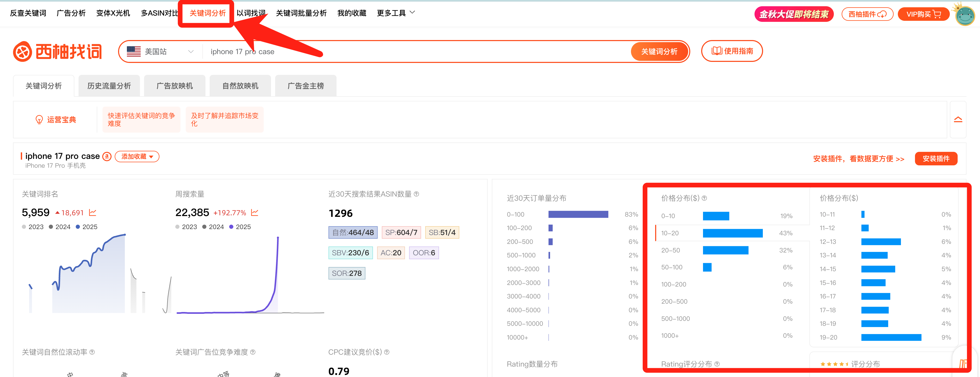The width and height of the screenshot is (980, 377).
Task: Click the AC:20 tag
Action: tap(391, 253)
